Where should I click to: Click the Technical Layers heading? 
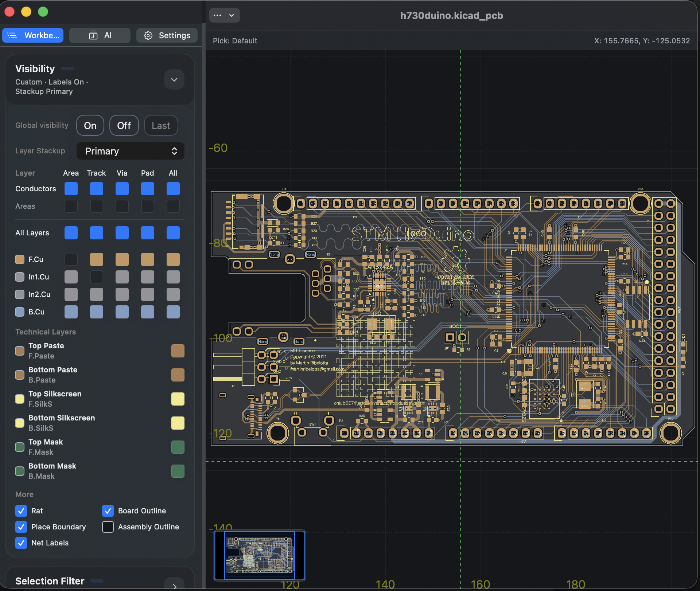pyautogui.click(x=46, y=332)
